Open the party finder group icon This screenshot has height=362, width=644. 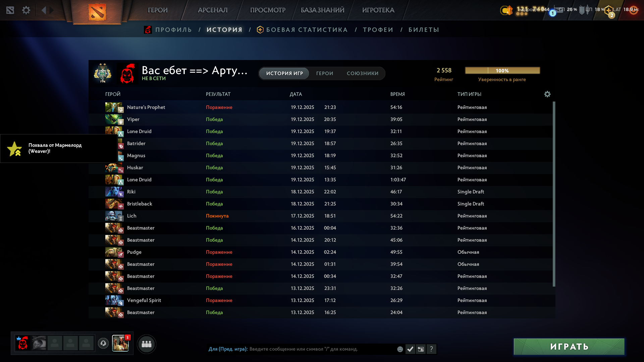click(147, 344)
